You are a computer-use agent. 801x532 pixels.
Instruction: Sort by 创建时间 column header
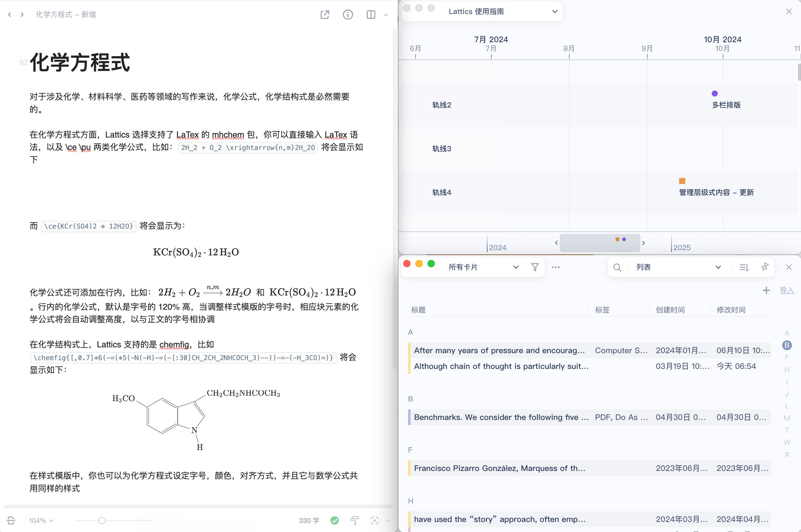point(670,310)
